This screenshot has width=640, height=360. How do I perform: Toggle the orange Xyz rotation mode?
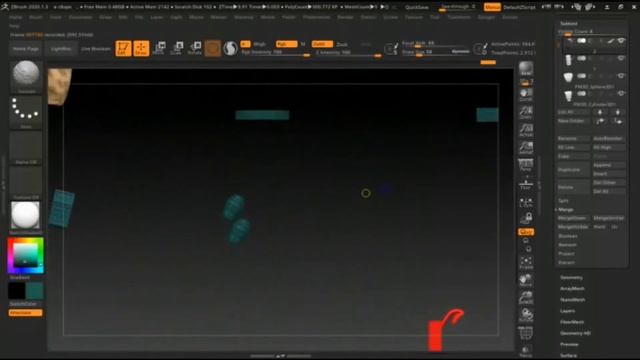pyautogui.click(x=526, y=232)
